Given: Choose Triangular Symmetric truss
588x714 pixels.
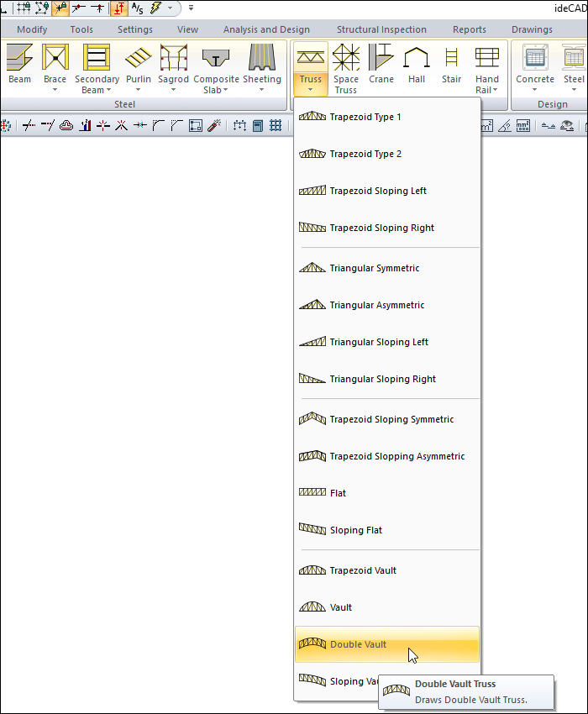Looking at the screenshot, I should point(387,268).
